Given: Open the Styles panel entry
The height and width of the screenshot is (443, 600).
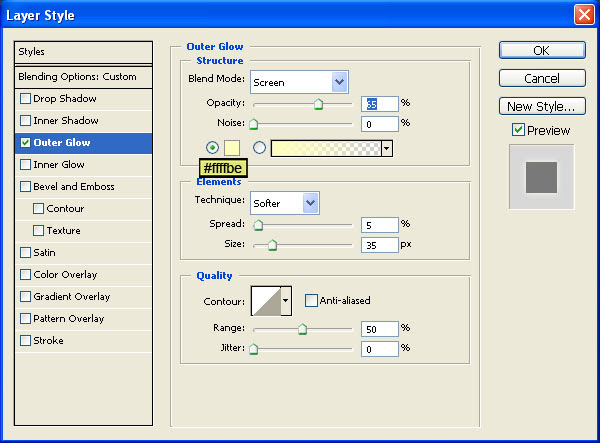Looking at the screenshot, I should point(83,52).
